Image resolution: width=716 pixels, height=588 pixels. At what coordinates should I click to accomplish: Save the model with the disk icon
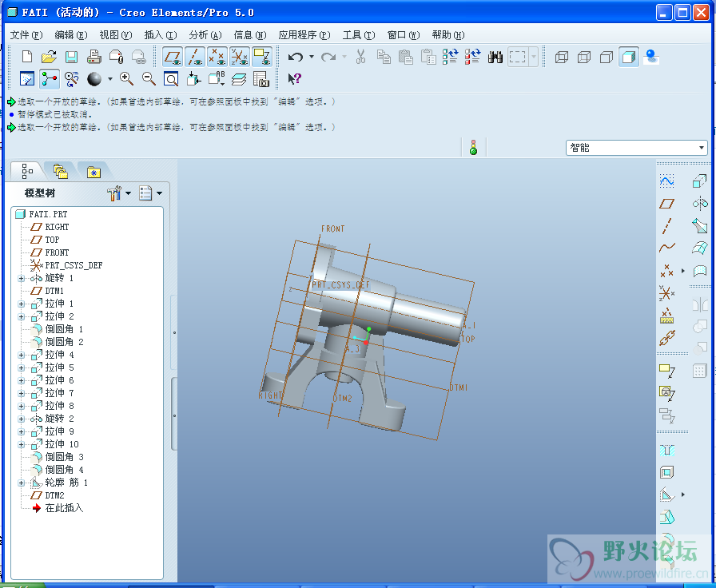click(x=71, y=57)
